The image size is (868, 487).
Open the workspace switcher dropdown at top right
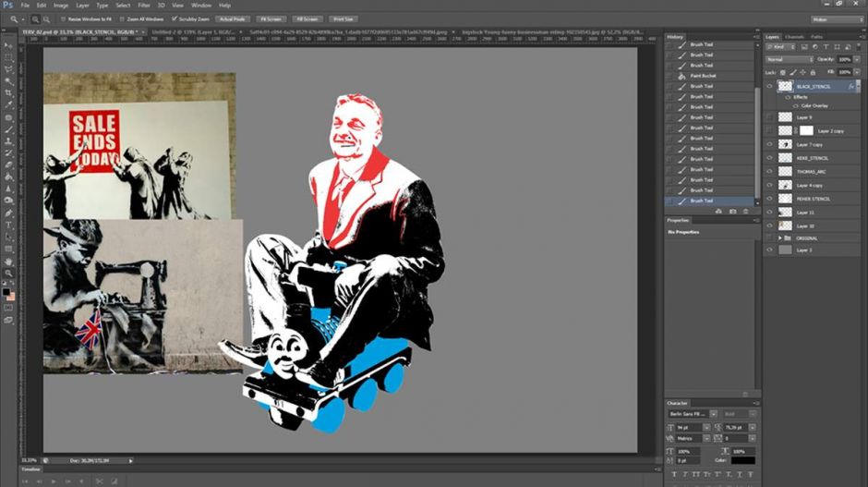pos(837,19)
